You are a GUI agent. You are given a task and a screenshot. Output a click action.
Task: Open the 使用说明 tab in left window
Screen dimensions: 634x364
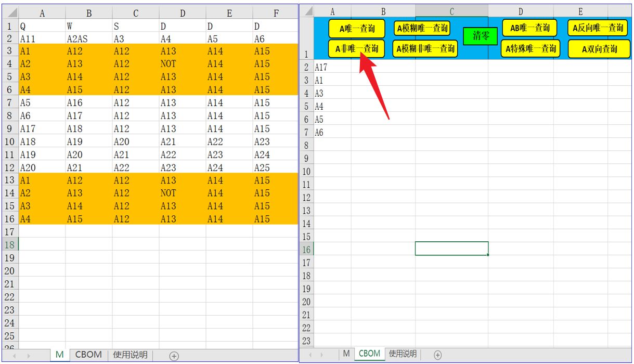coord(130,355)
